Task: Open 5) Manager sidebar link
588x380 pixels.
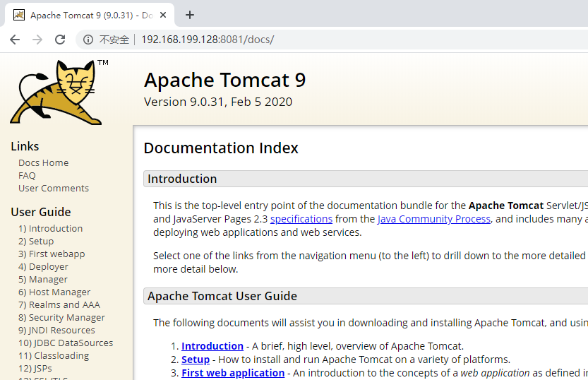Action: [x=43, y=280]
